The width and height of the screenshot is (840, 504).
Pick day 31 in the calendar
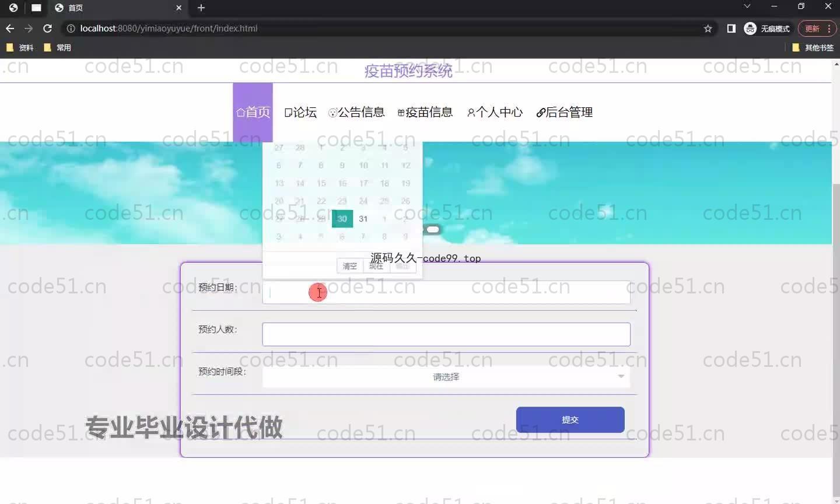[363, 219]
